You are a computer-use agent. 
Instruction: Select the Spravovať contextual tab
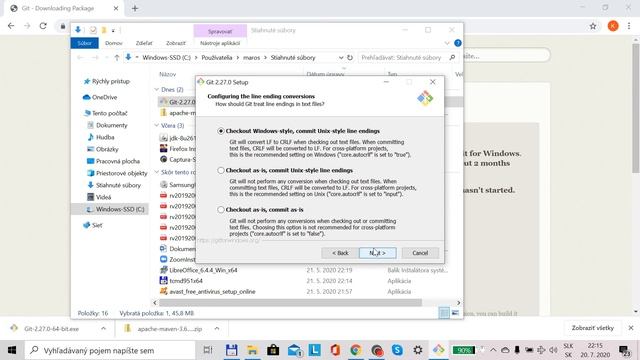(x=220, y=31)
